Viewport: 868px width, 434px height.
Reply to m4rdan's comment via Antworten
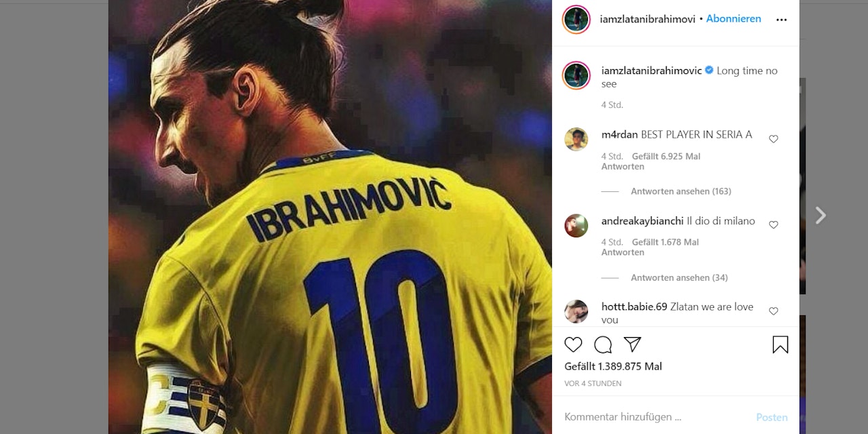click(623, 167)
